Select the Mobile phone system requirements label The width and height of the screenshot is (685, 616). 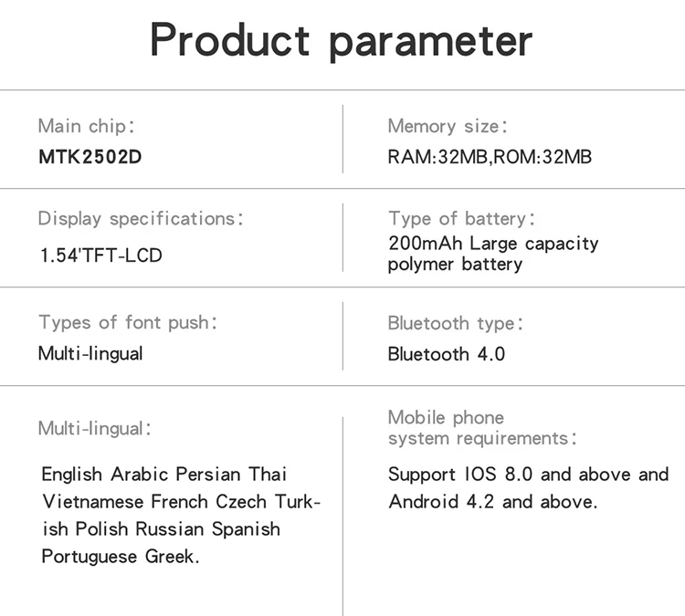pyautogui.click(x=481, y=428)
